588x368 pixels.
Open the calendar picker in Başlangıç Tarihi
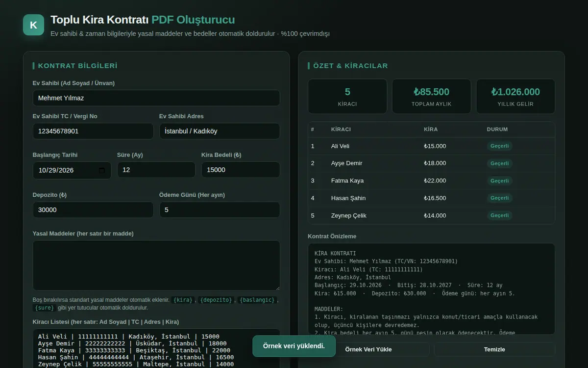pos(102,170)
